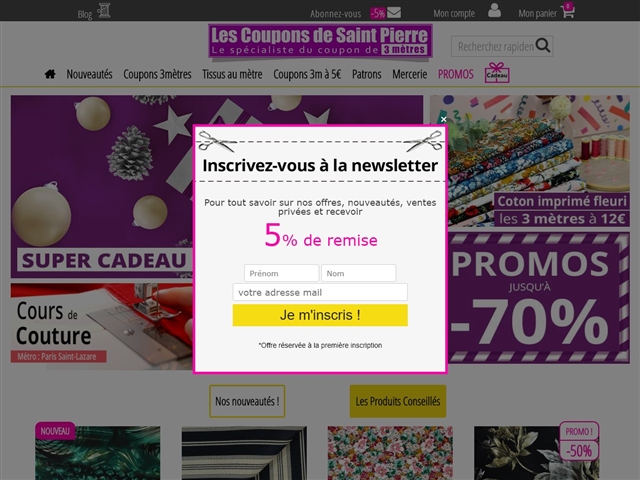Focus the Prénom input field

(281, 273)
